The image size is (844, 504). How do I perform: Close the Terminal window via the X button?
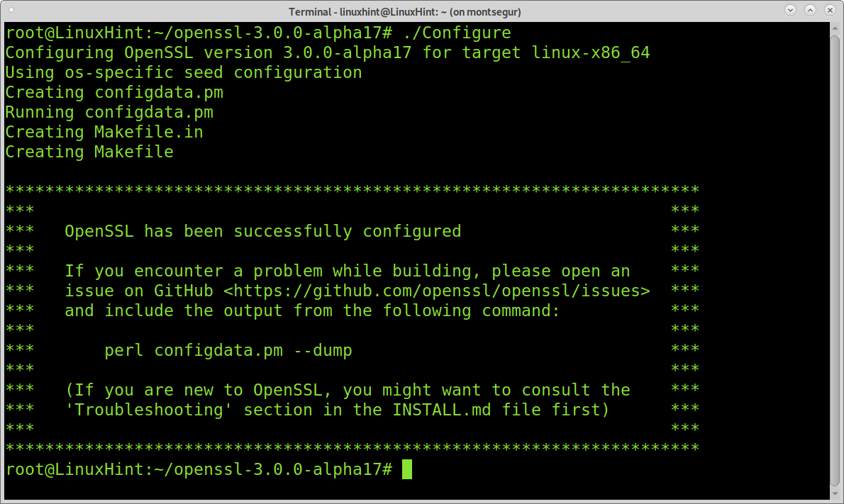pyautogui.click(x=830, y=10)
